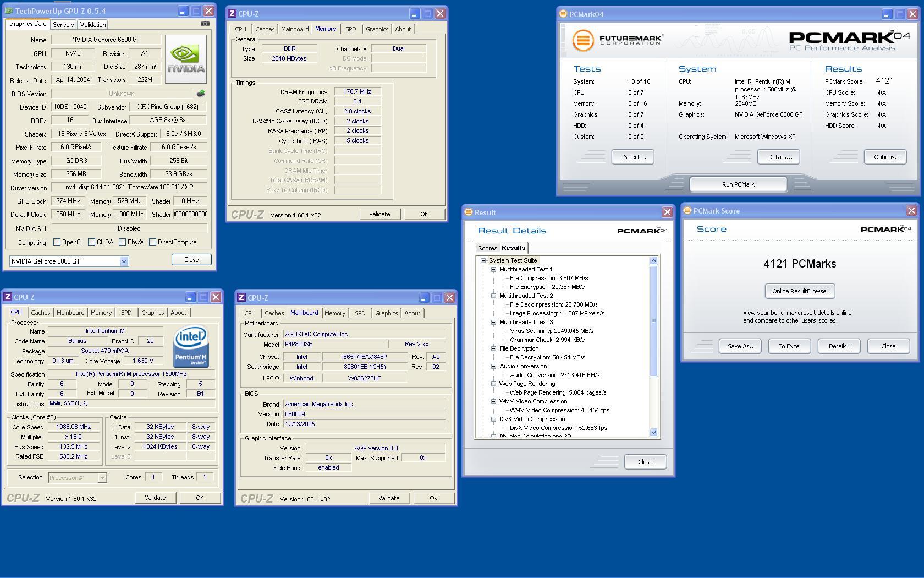Click OK in CPU-Z Mainboard window
Screen dimensions: 924x578
pos(433,498)
